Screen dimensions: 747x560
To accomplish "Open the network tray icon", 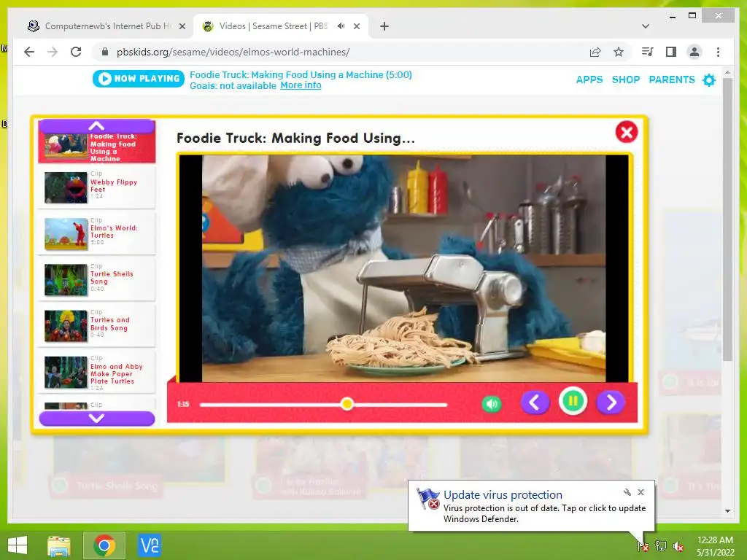I will pos(661,545).
